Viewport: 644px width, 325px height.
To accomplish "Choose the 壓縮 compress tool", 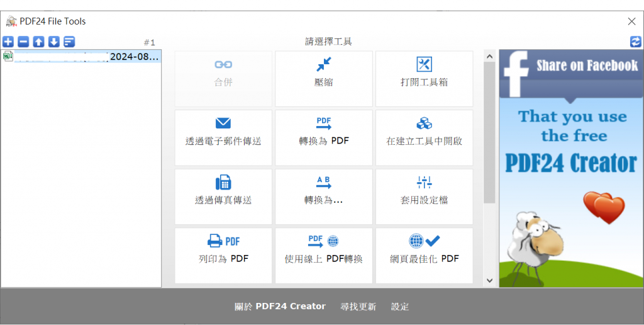I will [x=324, y=79].
